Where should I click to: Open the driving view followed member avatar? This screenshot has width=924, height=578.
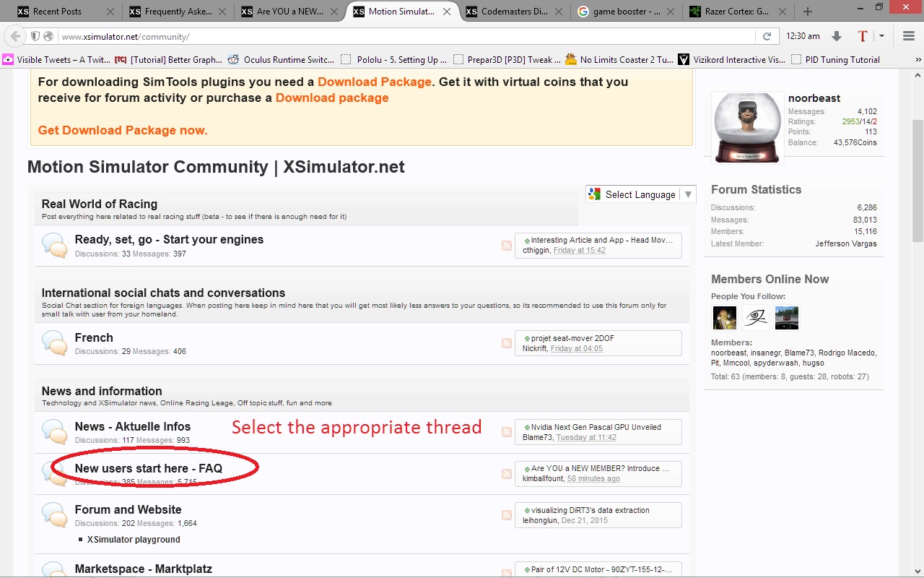[787, 318]
